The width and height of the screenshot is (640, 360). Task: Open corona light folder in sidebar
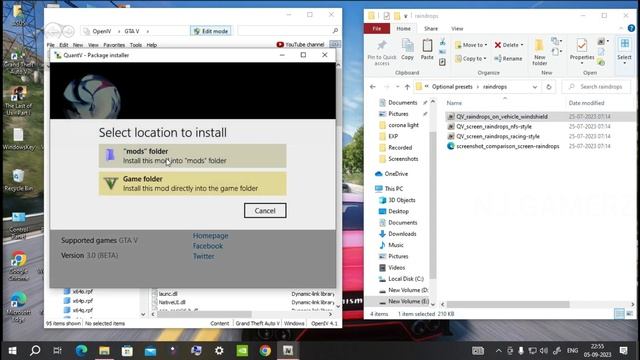point(398,125)
